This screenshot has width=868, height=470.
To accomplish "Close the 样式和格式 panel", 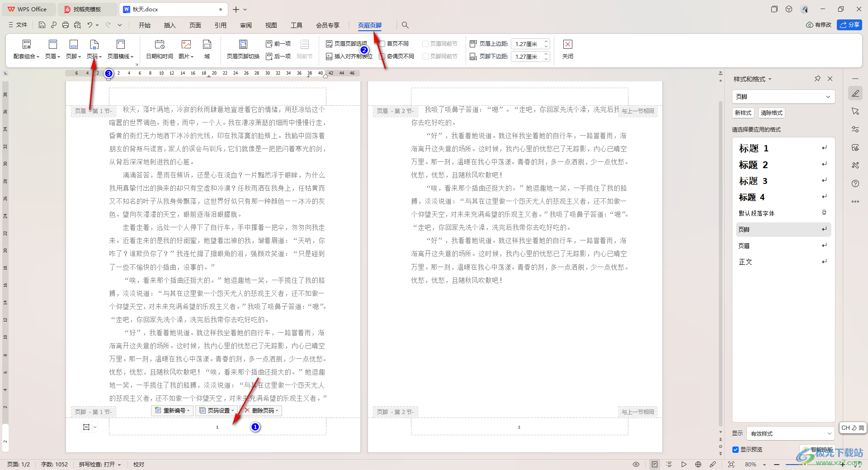I will point(830,79).
